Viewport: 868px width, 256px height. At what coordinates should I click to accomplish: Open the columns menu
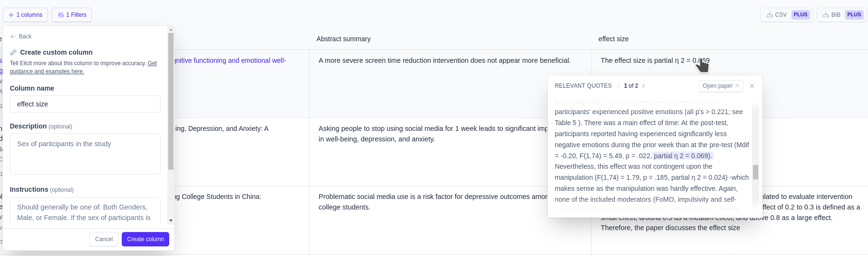25,15
